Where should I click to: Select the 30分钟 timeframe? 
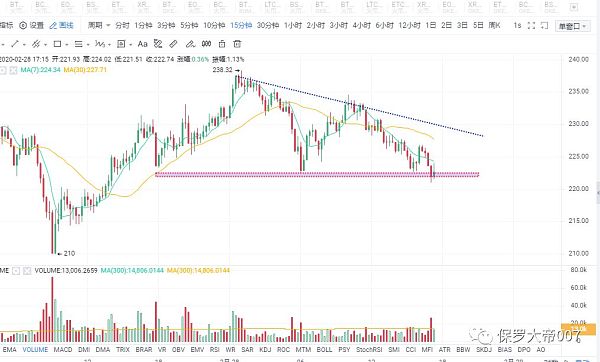pyautogui.click(x=268, y=25)
